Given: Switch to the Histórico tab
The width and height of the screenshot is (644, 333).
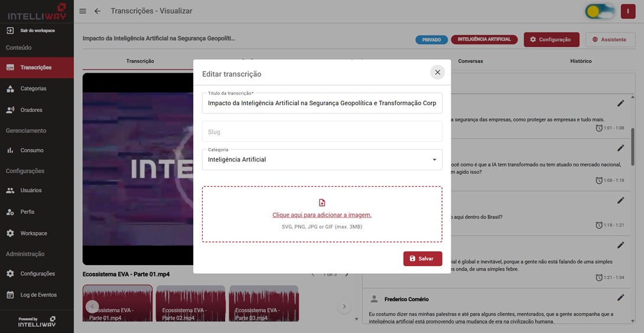Looking at the screenshot, I should pyautogui.click(x=580, y=61).
